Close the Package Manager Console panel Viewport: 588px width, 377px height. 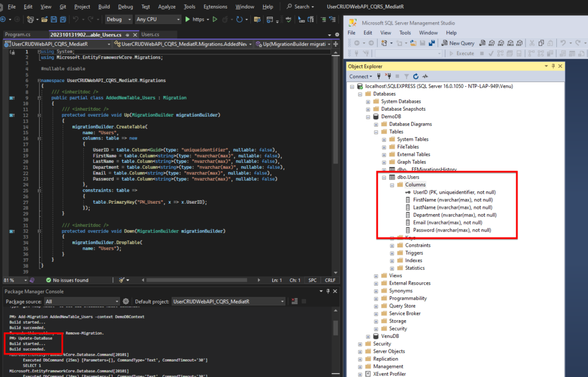tap(335, 291)
